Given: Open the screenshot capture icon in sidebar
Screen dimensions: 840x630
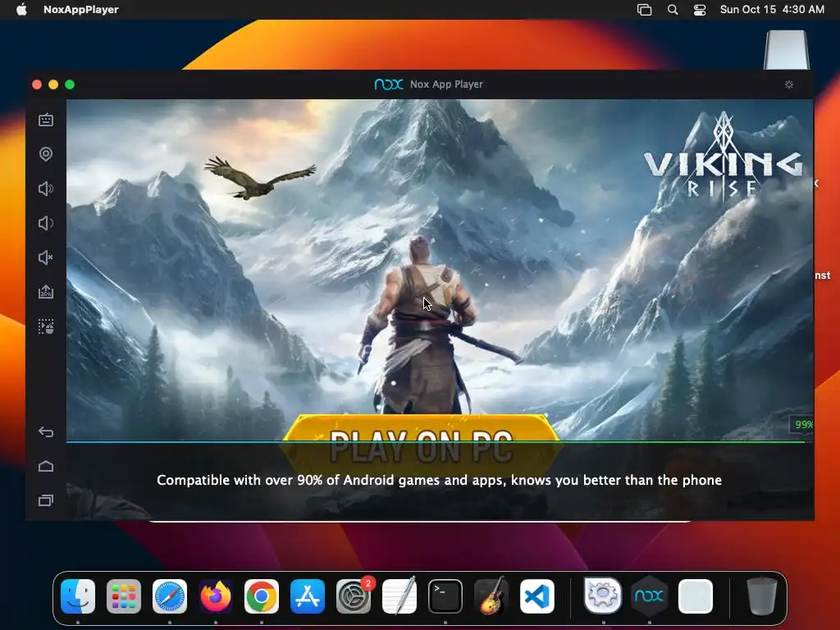Looking at the screenshot, I should 46,326.
